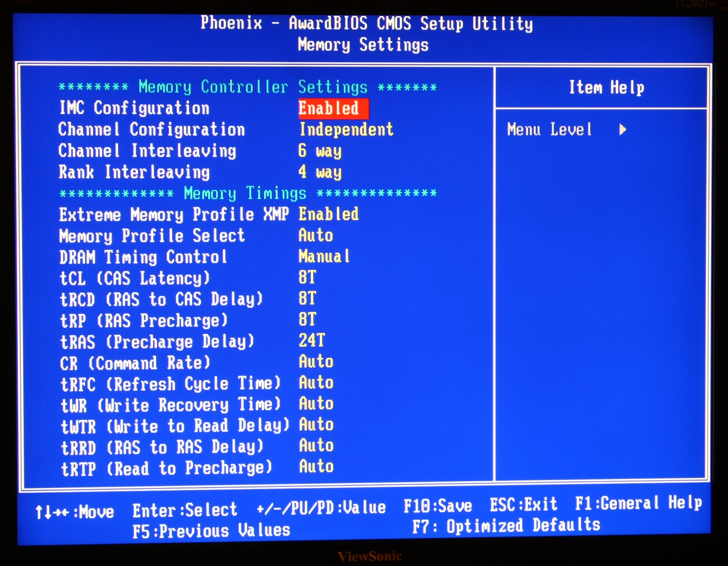Open the Channel Configuration Independent option
This screenshot has width=728, height=566.
coord(346,129)
